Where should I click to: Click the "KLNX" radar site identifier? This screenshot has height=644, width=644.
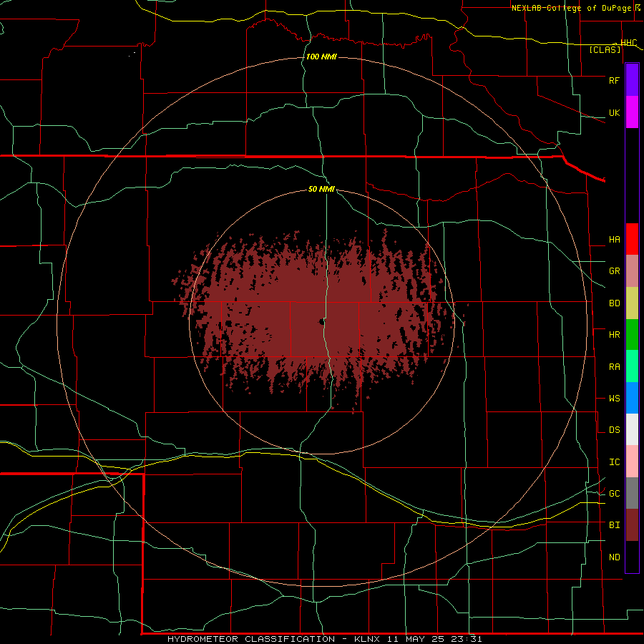point(367,639)
